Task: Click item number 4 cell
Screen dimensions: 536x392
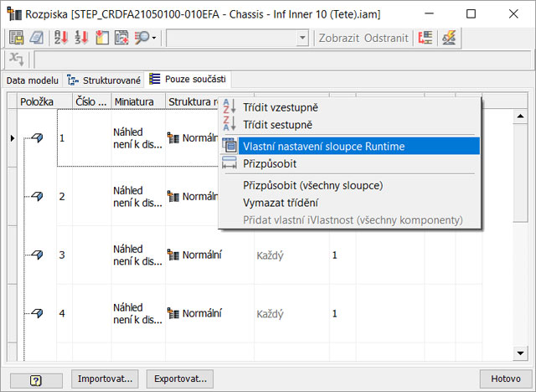Action: (64, 313)
